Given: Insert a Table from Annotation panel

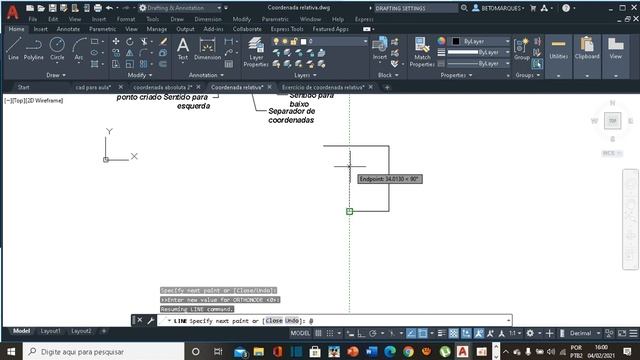Looking at the screenshot, I should pos(229,64).
